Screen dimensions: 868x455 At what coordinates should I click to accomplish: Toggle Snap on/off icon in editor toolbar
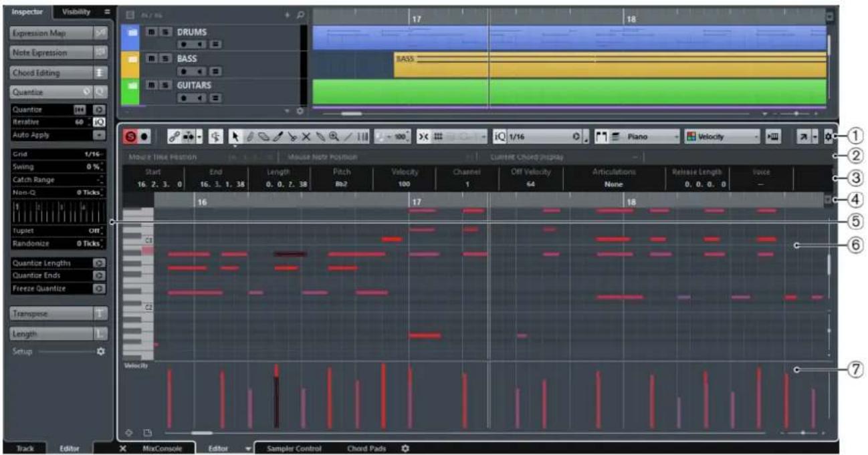click(424, 136)
